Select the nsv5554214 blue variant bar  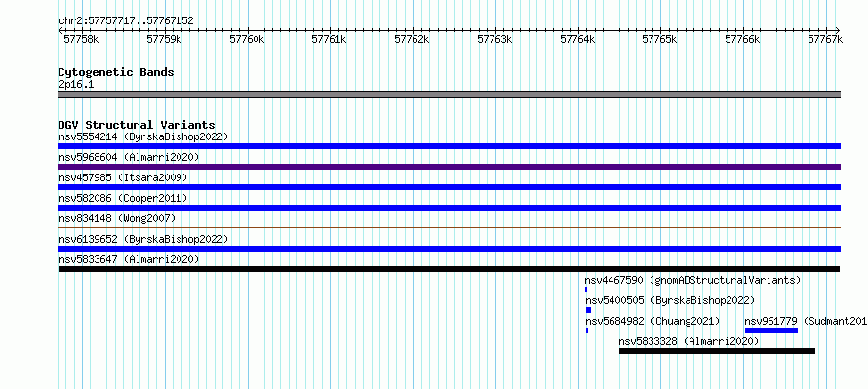click(449, 146)
